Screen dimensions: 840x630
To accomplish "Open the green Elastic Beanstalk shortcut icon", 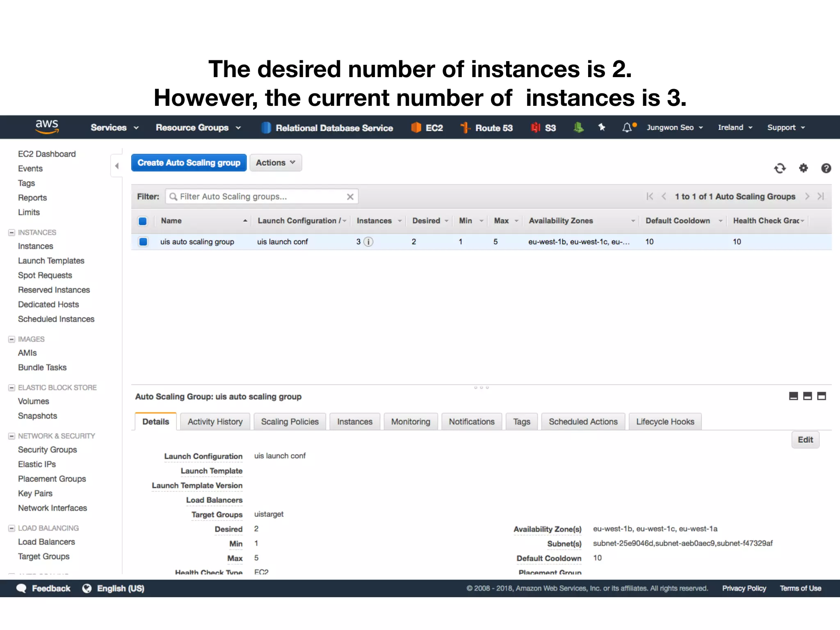I will (578, 128).
